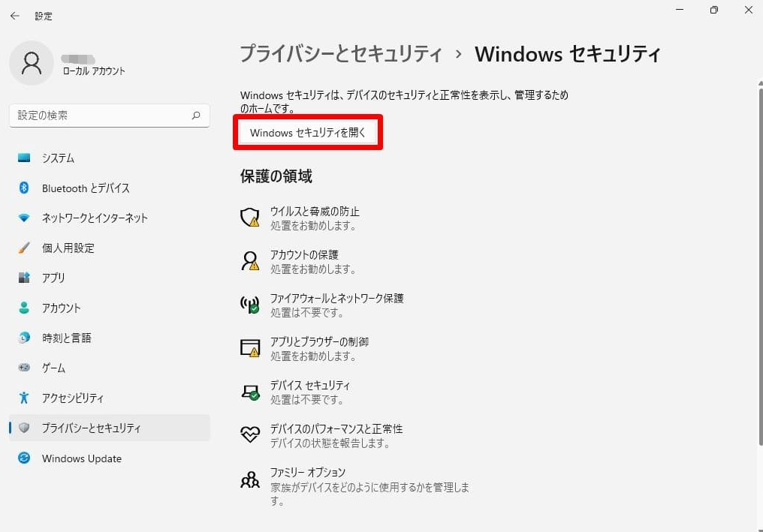This screenshot has width=763, height=532.
Task: Click the ウイルスと脅威の防止 shield warning icon
Action: point(250,218)
